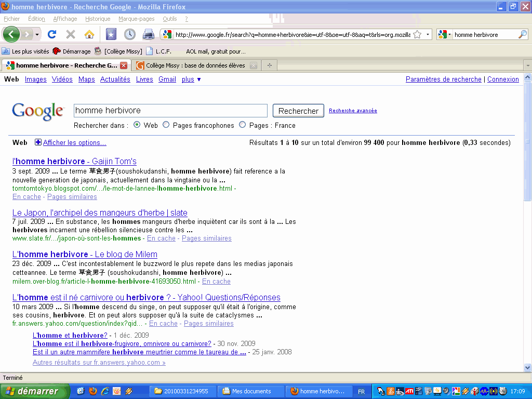Click the Google search query field

(170, 111)
